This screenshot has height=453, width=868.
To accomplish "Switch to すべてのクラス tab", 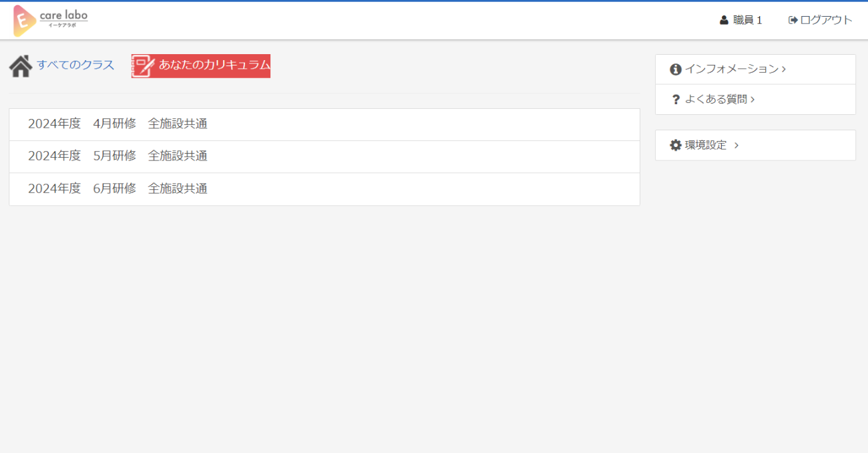I will click(75, 65).
